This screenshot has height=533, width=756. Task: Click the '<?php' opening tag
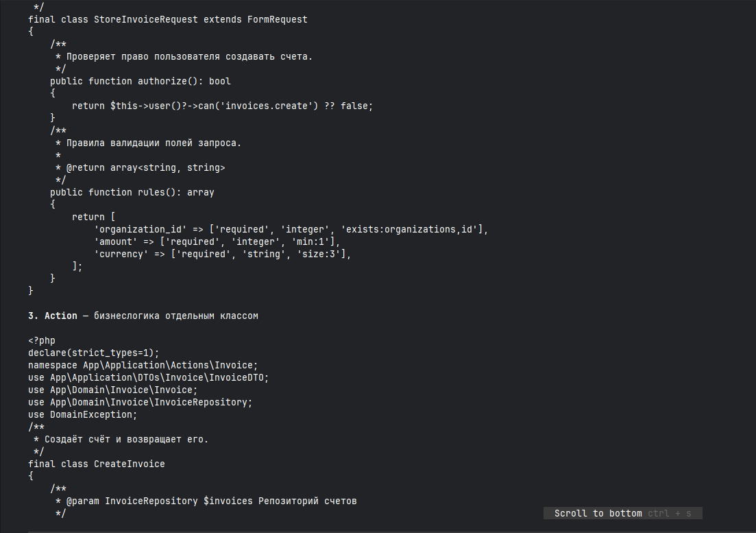tap(42, 340)
